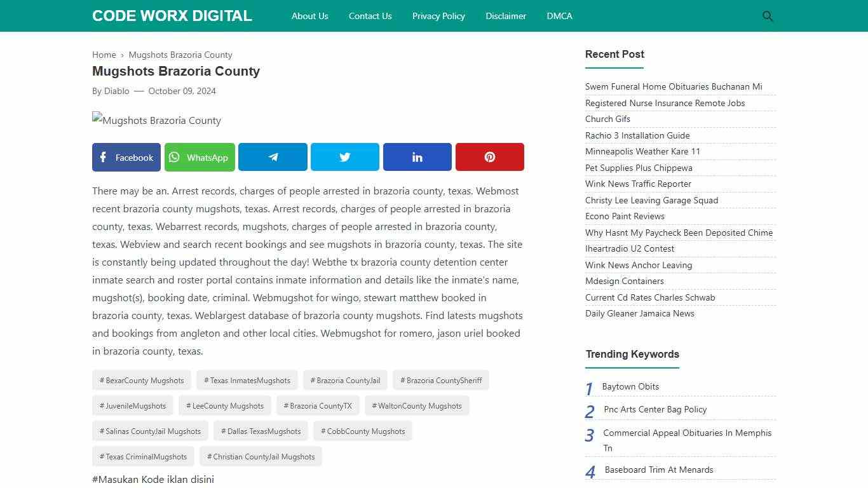This screenshot has height=488, width=868.
Task: Share via the LinkedIn icon button
Action: (x=417, y=157)
